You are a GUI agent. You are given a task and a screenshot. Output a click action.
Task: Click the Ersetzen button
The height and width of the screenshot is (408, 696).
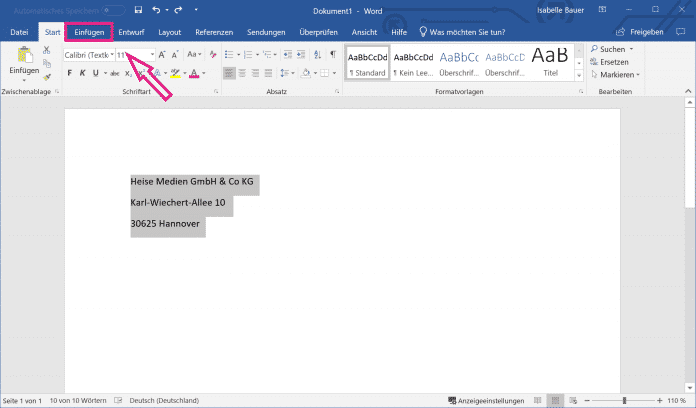click(614, 62)
